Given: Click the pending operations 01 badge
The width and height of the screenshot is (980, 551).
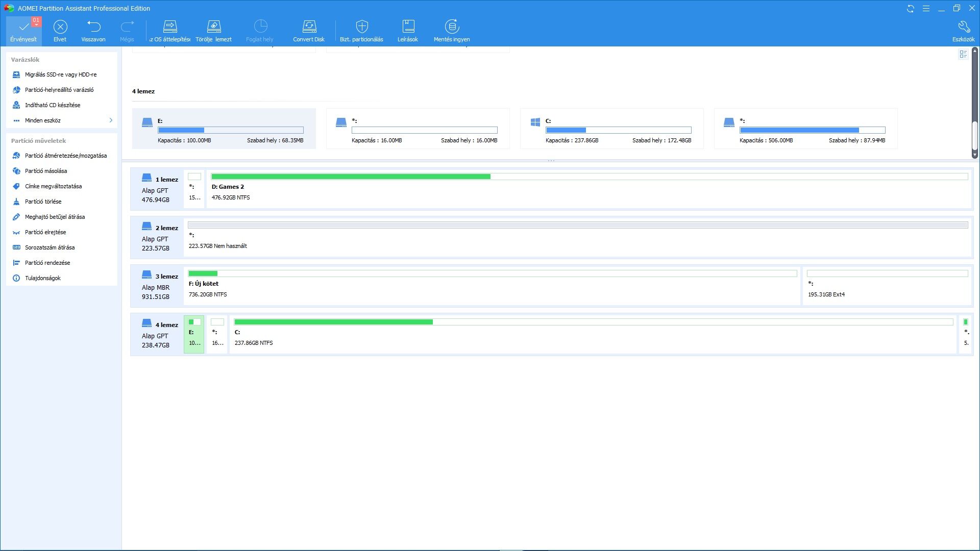Looking at the screenshot, I should click(36, 21).
